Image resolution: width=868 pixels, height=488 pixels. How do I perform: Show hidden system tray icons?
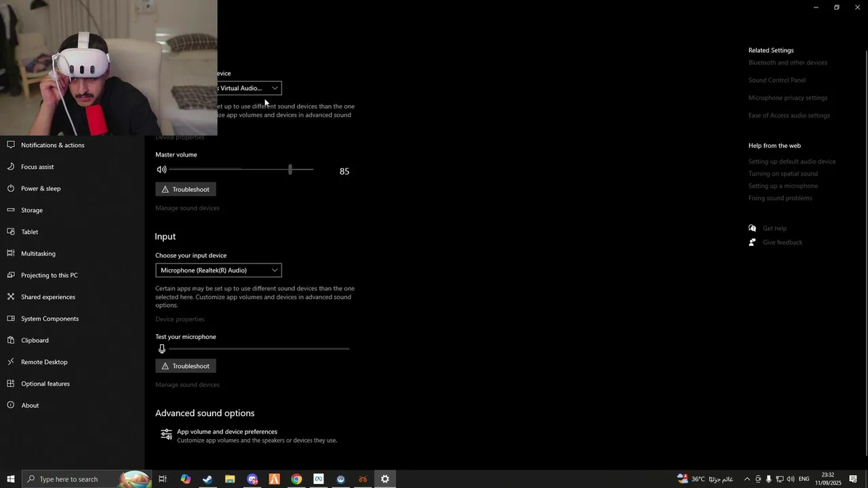(x=747, y=479)
